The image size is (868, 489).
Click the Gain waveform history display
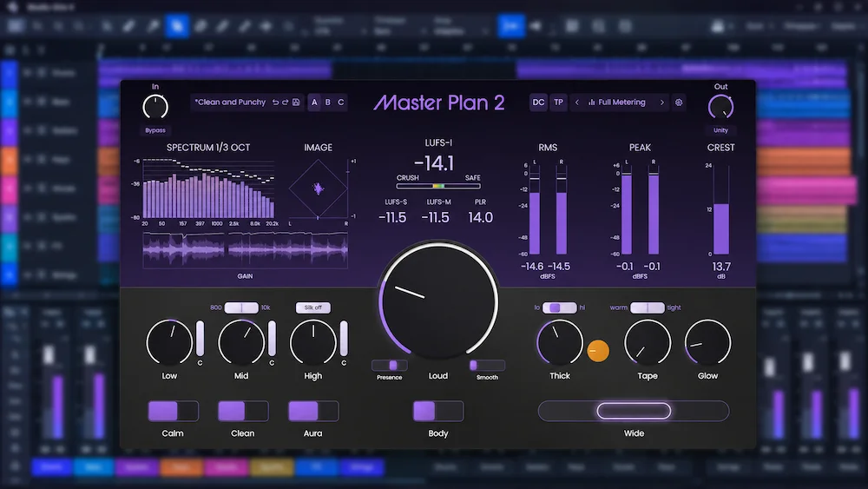pos(246,250)
